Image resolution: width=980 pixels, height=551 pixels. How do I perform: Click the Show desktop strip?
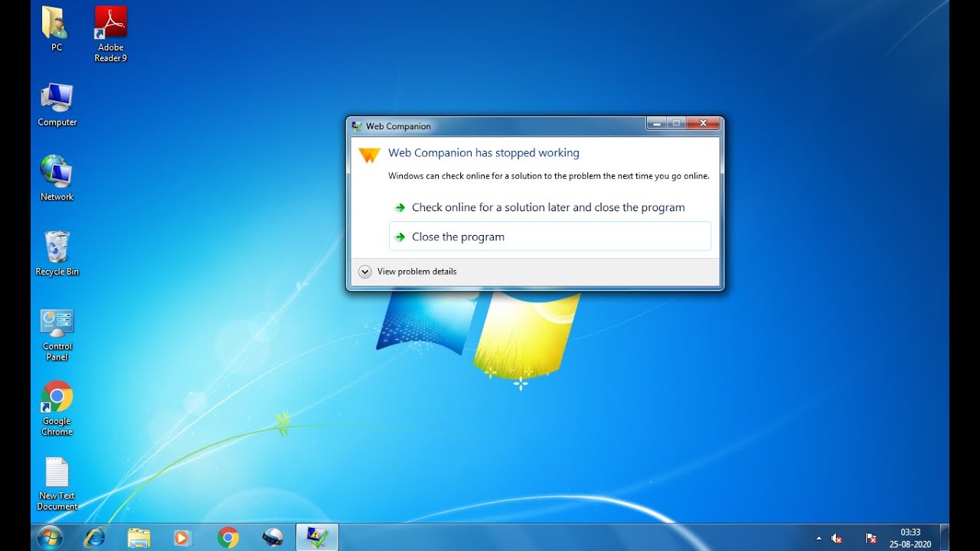pos(945,537)
